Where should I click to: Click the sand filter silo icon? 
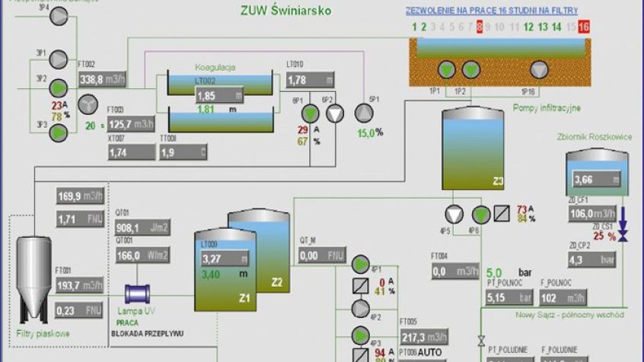[x=34, y=279]
